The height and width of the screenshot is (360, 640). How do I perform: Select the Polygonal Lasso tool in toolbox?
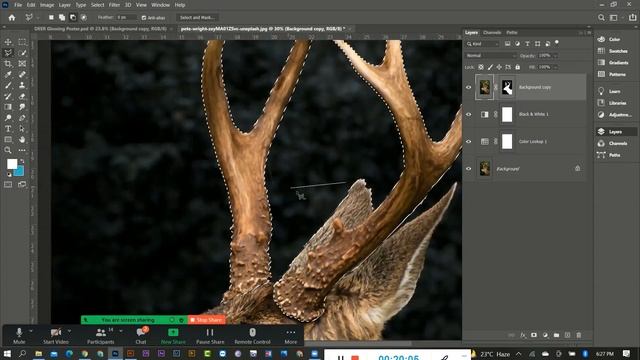coord(8,53)
